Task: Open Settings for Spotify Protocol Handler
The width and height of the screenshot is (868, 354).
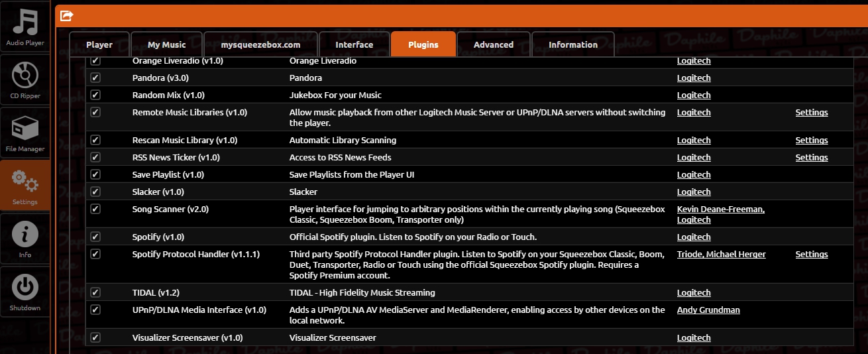Action: (812, 255)
